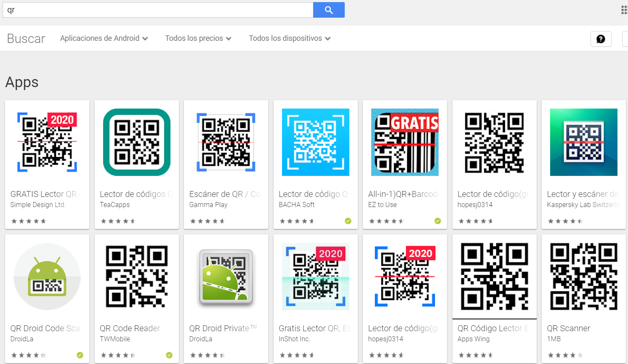Screen dimensions: 628x364
Task: Click verified badge on TWMobile card
Action: (169, 355)
